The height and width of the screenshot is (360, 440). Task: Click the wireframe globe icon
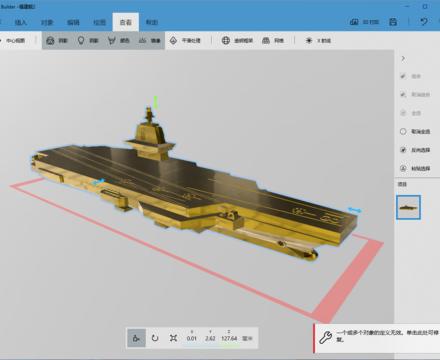click(226, 40)
